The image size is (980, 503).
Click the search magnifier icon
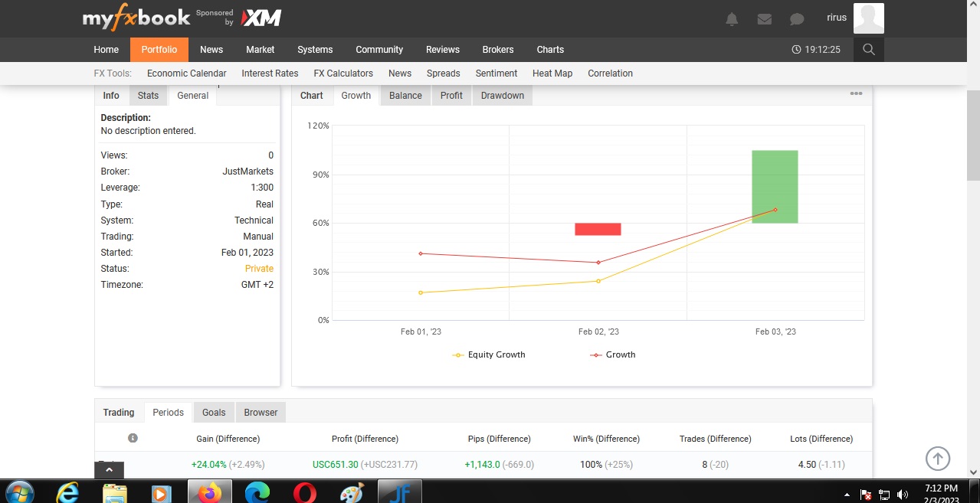tap(868, 50)
